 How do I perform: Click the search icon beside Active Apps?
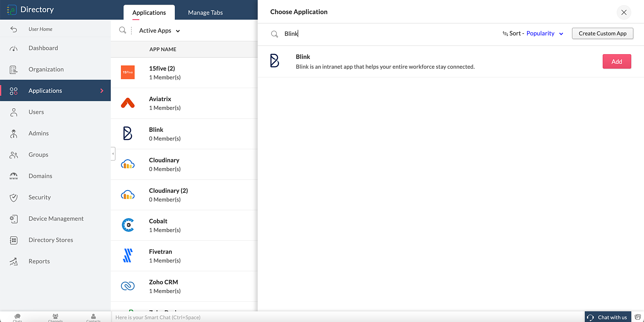(x=122, y=30)
